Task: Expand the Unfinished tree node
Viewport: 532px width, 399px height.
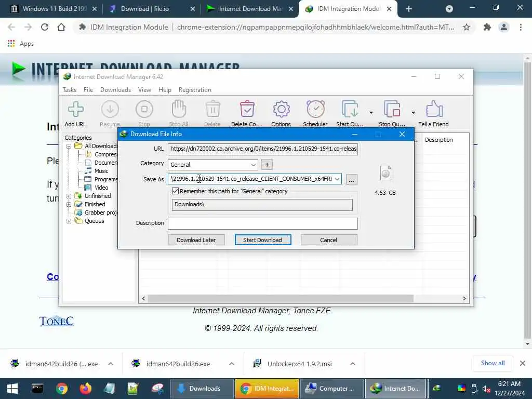Action: point(69,196)
